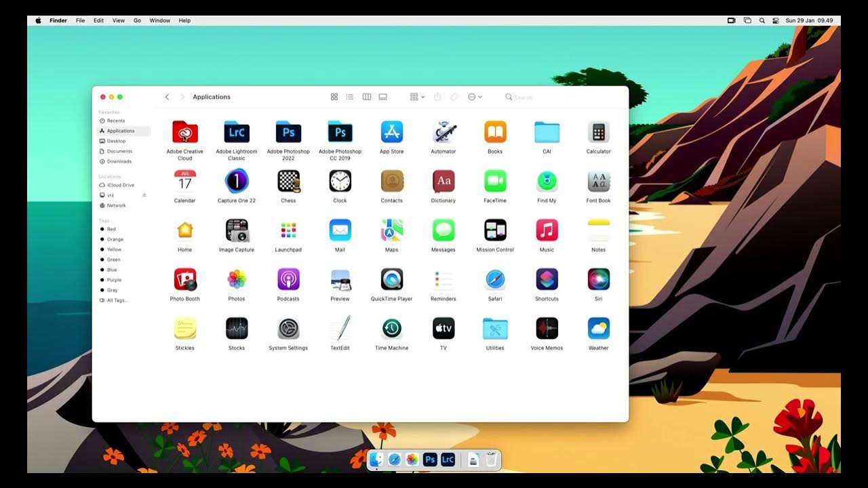Viewport: 868px width, 488px height.
Task: Select the Utilities folder
Action: (495, 329)
